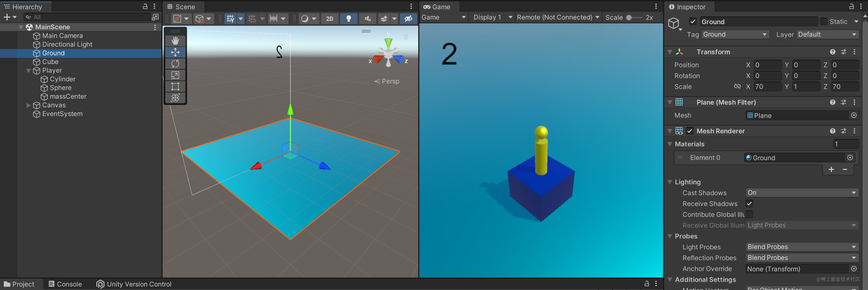Viewport: 868px width, 290px height.
Task: Open the Light Probes dropdown
Action: 802,247
